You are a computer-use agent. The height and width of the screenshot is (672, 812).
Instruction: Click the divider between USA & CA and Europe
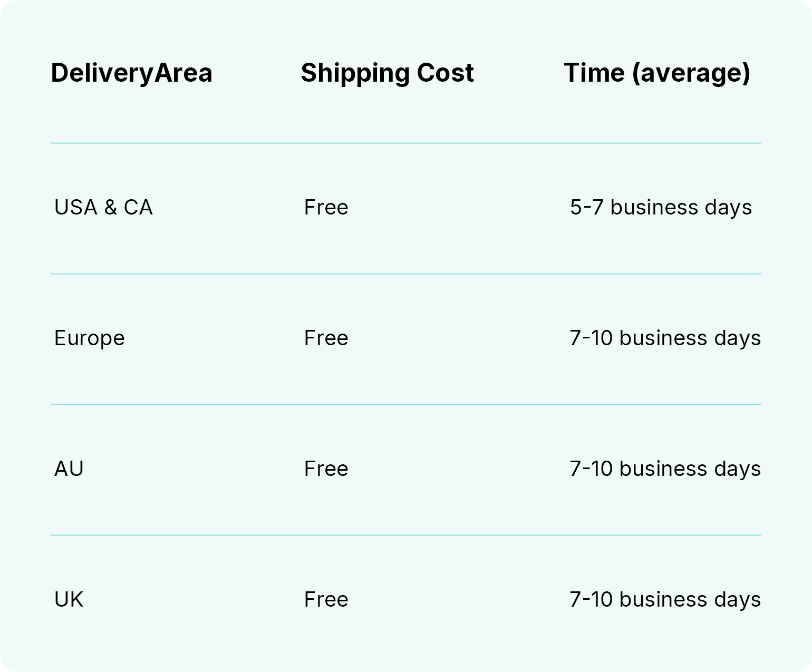pyautogui.click(x=406, y=274)
